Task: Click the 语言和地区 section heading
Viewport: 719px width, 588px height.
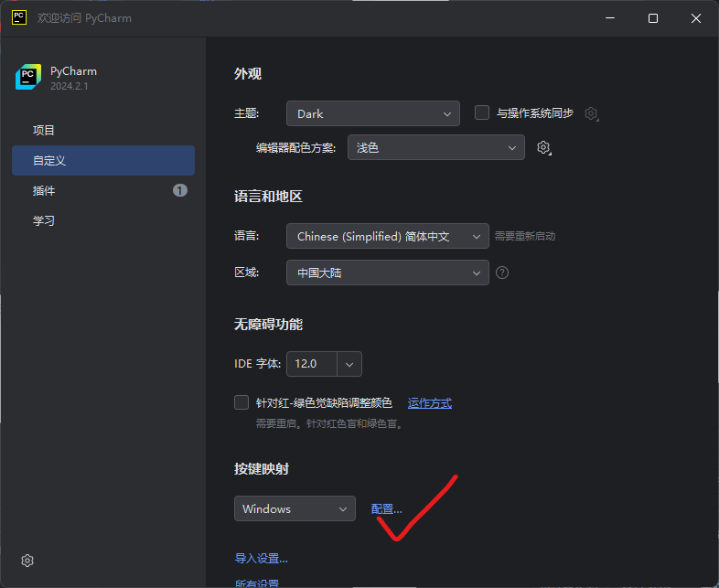Action: [x=268, y=197]
